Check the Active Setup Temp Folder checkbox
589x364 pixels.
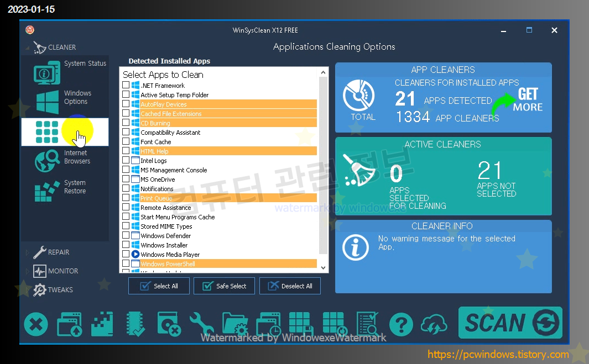[x=126, y=94]
